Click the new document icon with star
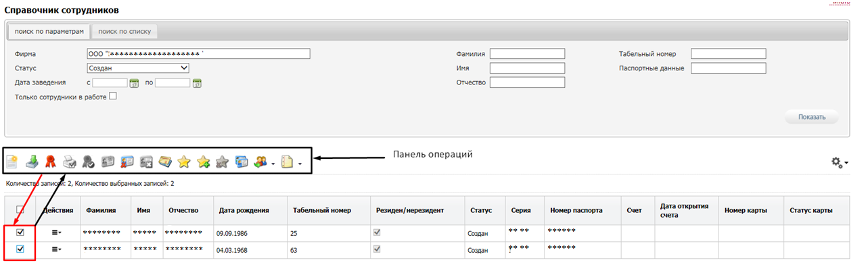This screenshot has width=868, height=269. coord(12,162)
